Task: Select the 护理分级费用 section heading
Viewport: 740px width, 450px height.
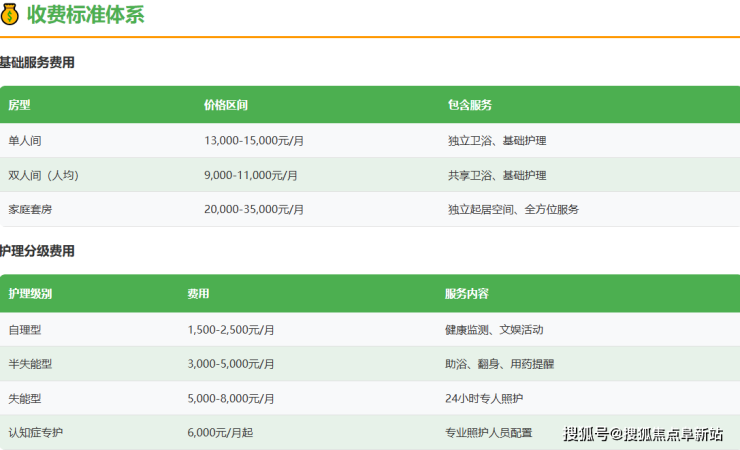Action: pos(37,251)
